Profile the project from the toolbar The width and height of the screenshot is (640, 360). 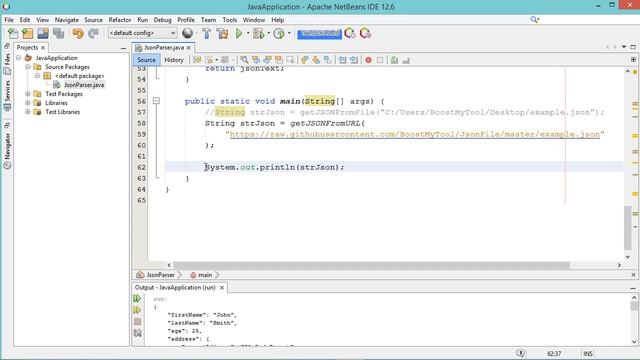tap(279, 33)
